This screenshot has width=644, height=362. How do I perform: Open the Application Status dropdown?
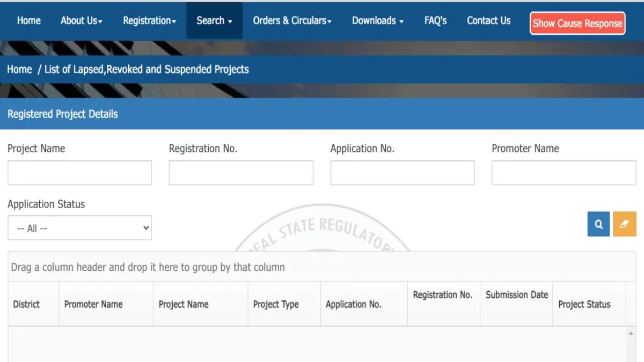point(79,228)
